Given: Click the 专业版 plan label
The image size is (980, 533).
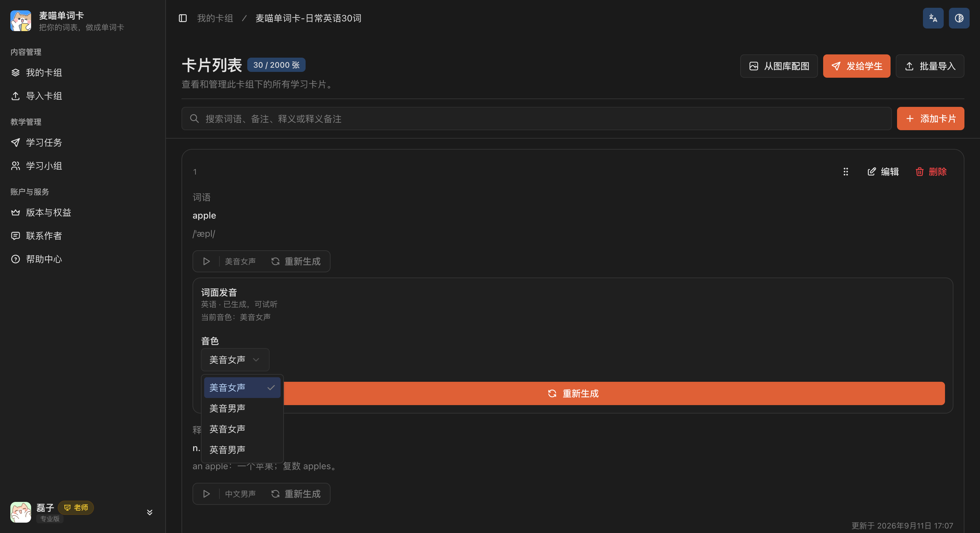Looking at the screenshot, I should pyautogui.click(x=50, y=518).
